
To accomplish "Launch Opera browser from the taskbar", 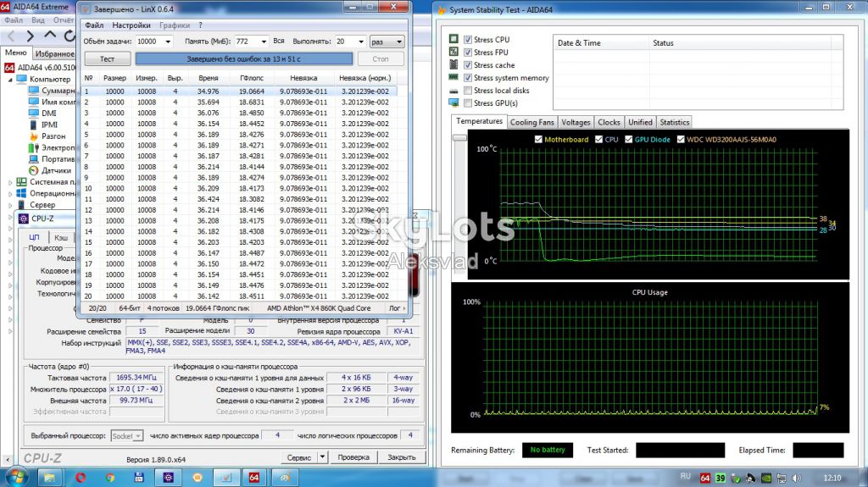I will (x=81, y=477).
